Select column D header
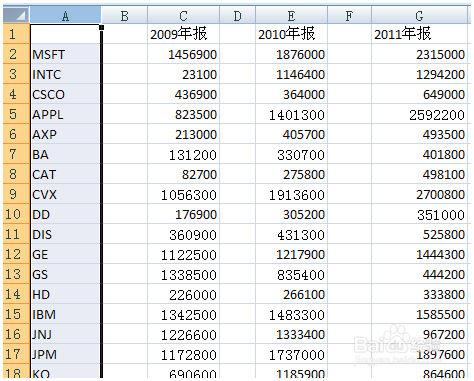This screenshot has height=381, width=474. pyautogui.click(x=237, y=15)
